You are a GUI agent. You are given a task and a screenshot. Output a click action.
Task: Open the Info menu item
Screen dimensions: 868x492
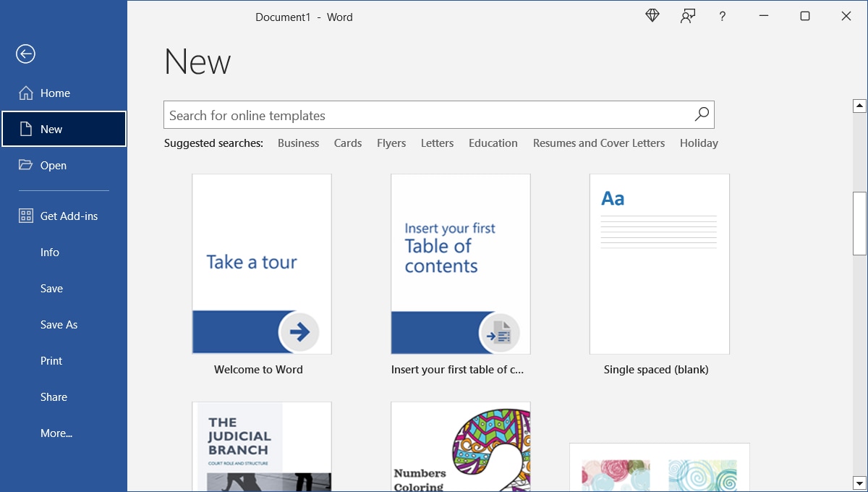pos(49,252)
